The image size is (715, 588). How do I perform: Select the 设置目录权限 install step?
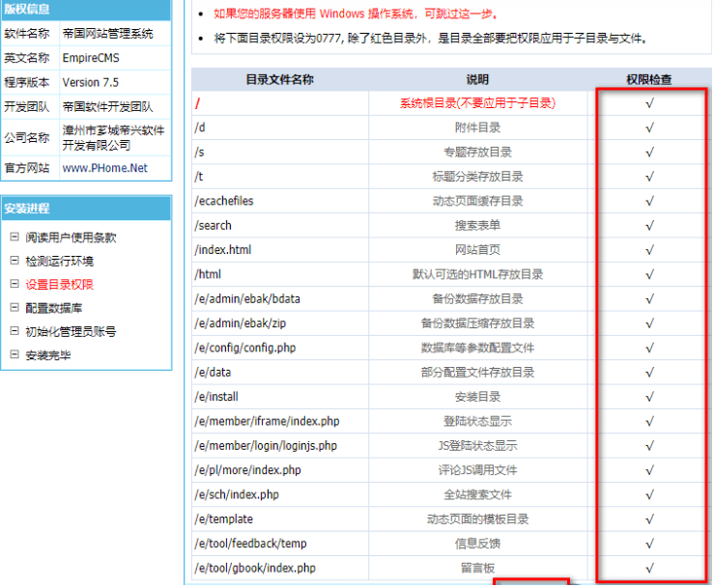tap(59, 285)
